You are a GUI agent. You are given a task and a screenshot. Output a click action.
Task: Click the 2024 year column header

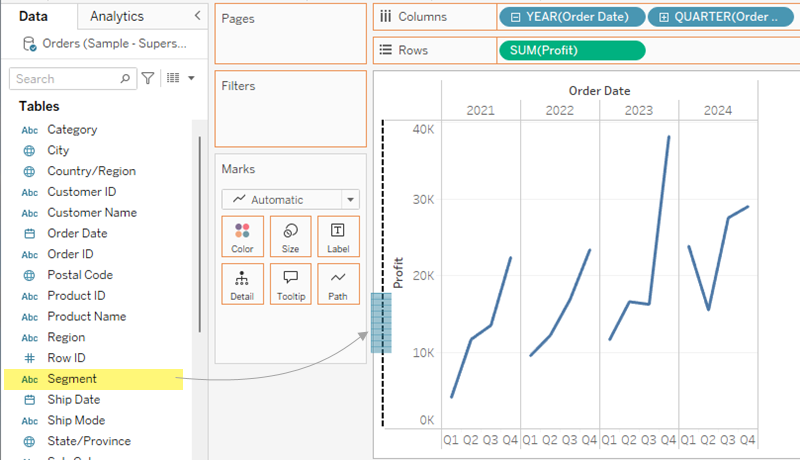click(718, 110)
